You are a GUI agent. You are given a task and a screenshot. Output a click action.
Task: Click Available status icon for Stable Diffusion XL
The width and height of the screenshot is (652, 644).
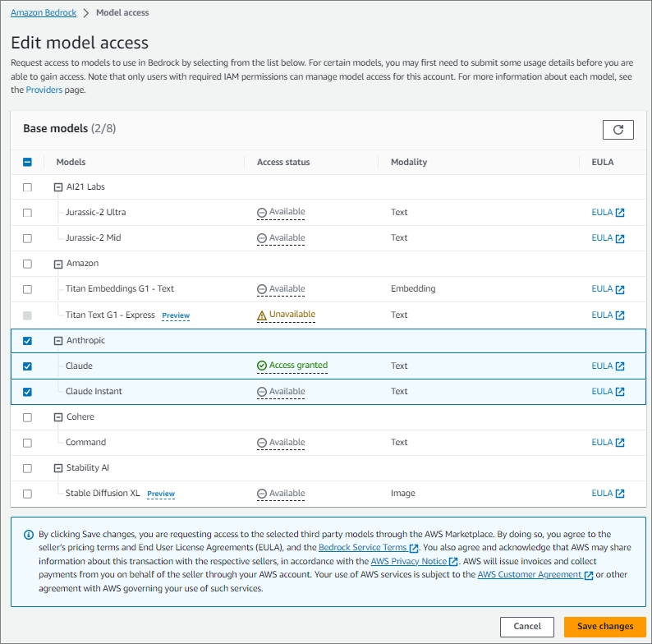point(262,494)
